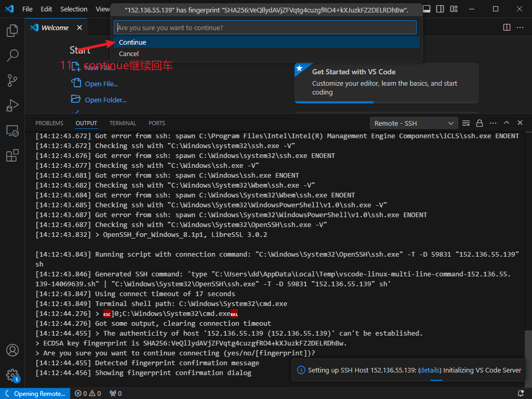Click the Open File... link
This screenshot has height=399, width=532.
click(x=101, y=84)
